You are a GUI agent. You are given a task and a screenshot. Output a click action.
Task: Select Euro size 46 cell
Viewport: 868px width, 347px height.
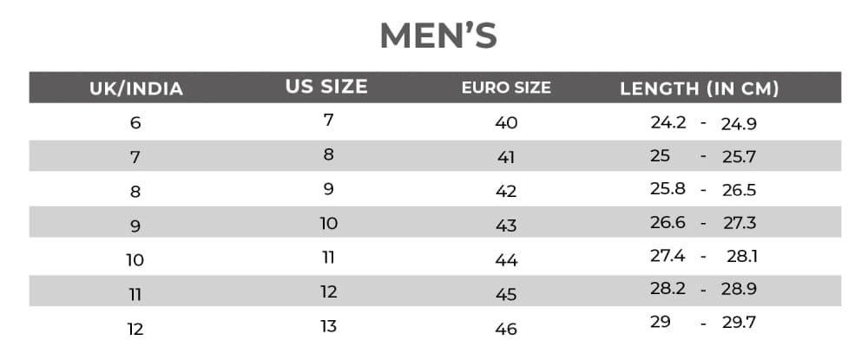pos(506,329)
